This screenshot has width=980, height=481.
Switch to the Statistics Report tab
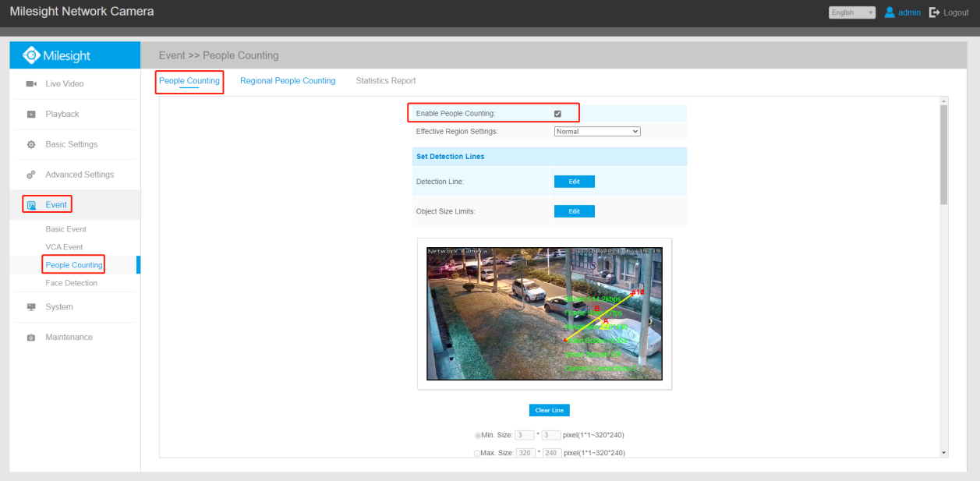click(386, 81)
